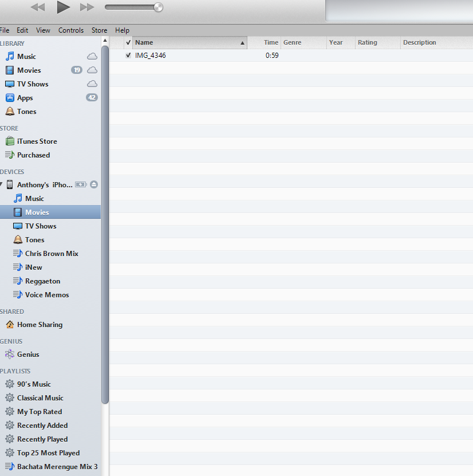Select Movies under Anthony's iPhone

(x=50, y=212)
